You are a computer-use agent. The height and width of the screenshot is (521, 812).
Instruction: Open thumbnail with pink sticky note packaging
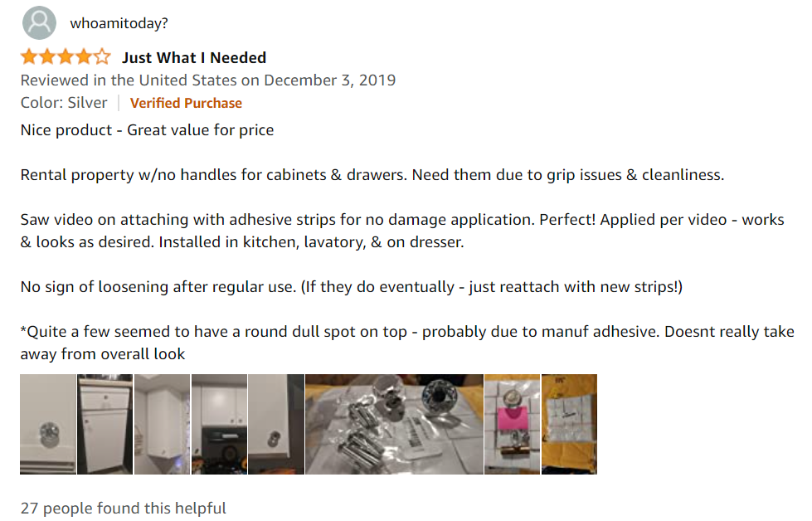[x=512, y=424]
